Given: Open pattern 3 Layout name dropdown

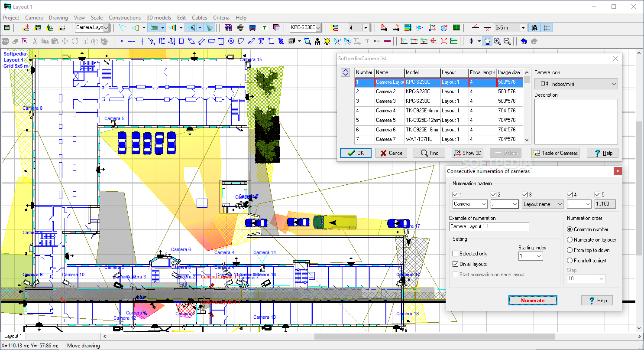Looking at the screenshot, I should point(543,204).
